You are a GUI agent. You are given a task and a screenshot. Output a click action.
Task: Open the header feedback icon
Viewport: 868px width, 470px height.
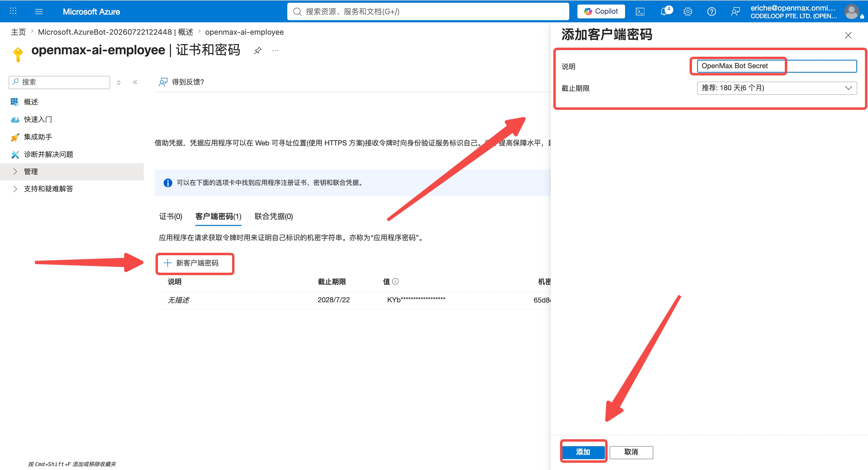click(735, 11)
